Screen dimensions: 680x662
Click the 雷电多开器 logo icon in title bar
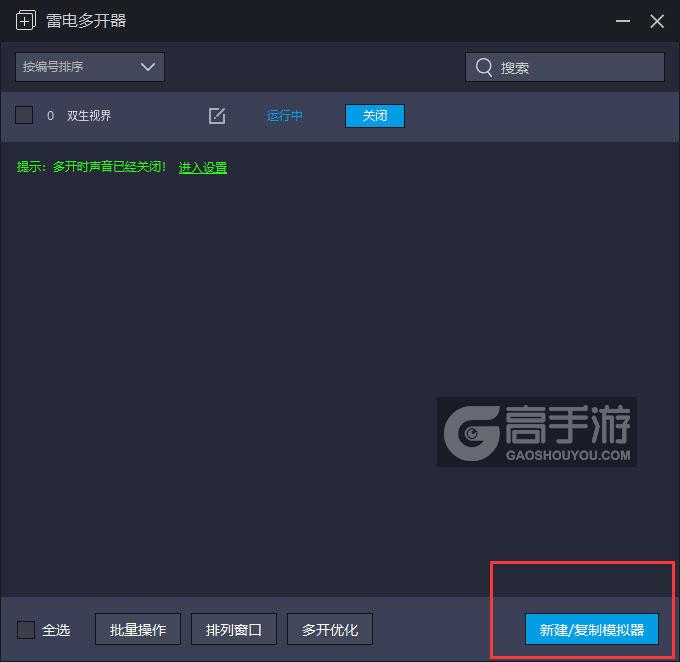[26, 21]
